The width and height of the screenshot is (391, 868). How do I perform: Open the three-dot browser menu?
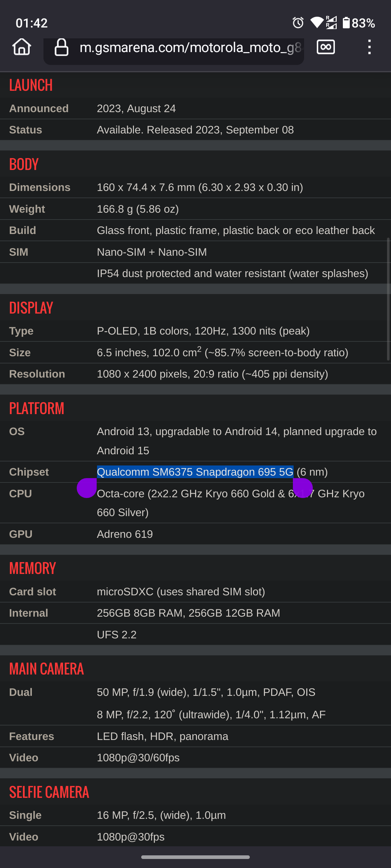coord(369,47)
